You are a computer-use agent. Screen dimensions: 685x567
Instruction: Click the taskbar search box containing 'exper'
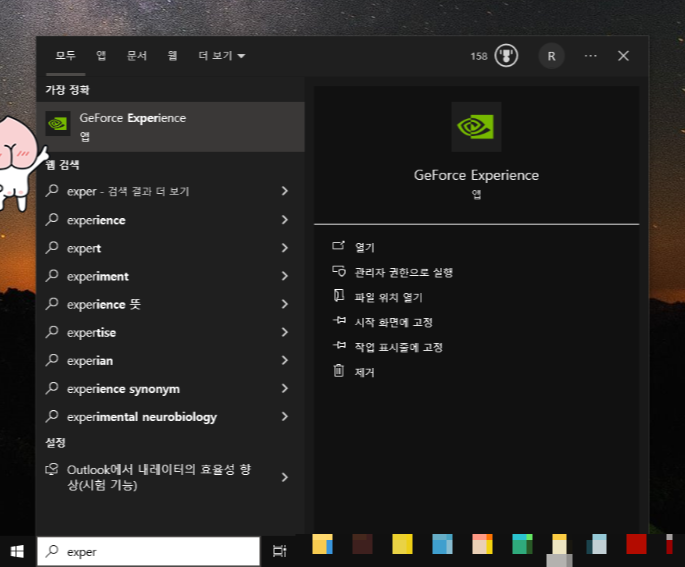(149, 551)
